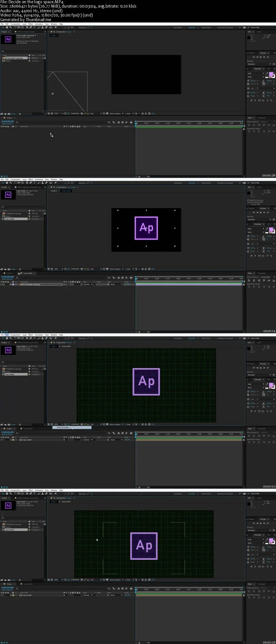Switch to the Small Screen workspace in the 00:01:14 frame

[206, 183]
